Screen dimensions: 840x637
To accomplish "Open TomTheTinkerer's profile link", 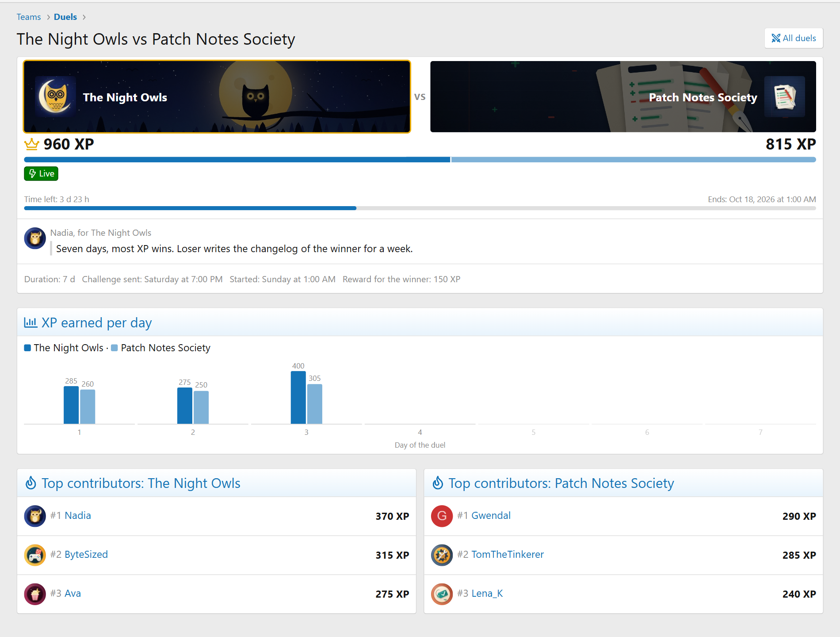I will click(508, 554).
